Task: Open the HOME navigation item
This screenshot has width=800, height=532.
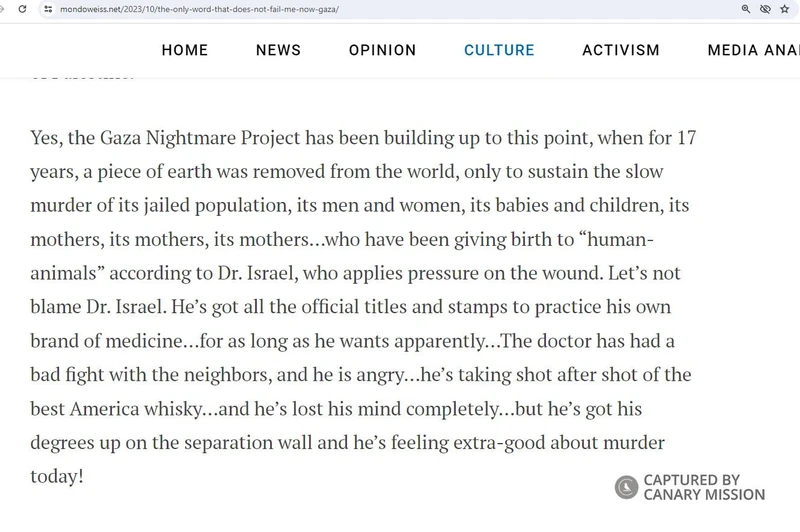Action: [185, 50]
